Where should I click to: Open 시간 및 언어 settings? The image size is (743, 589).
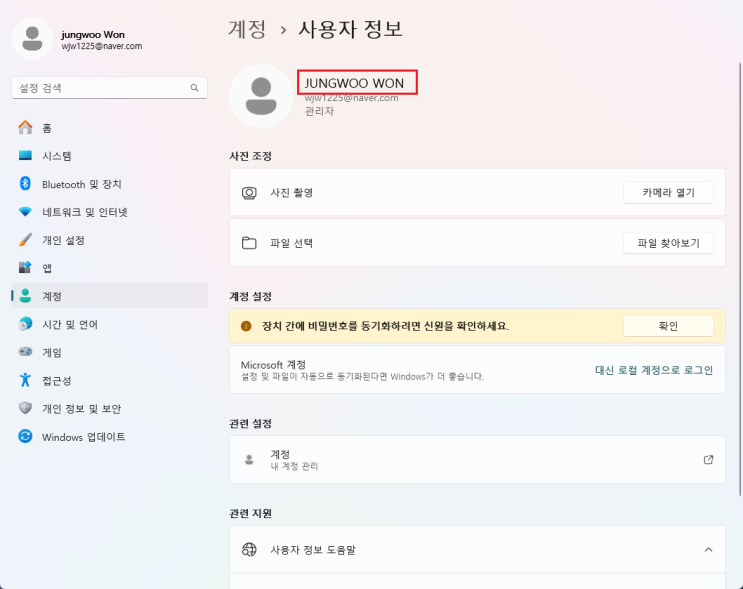[x=109, y=324]
